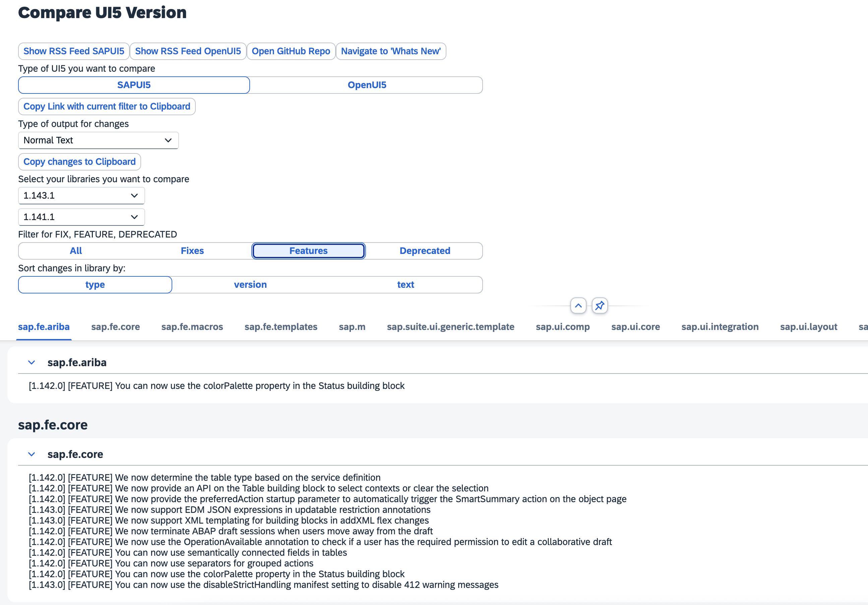Switch to the sap.fe.macros tab
This screenshot has height=605, width=868.
pyautogui.click(x=192, y=327)
